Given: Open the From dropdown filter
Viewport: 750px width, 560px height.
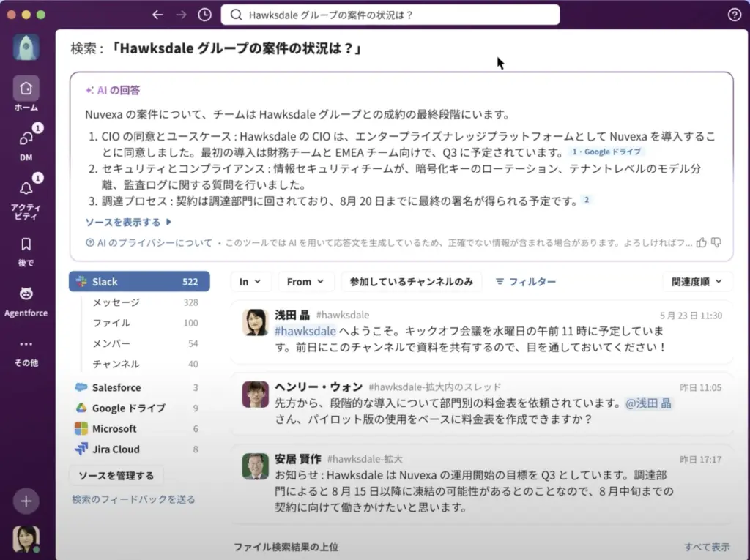Looking at the screenshot, I should (x=305, y=282).
